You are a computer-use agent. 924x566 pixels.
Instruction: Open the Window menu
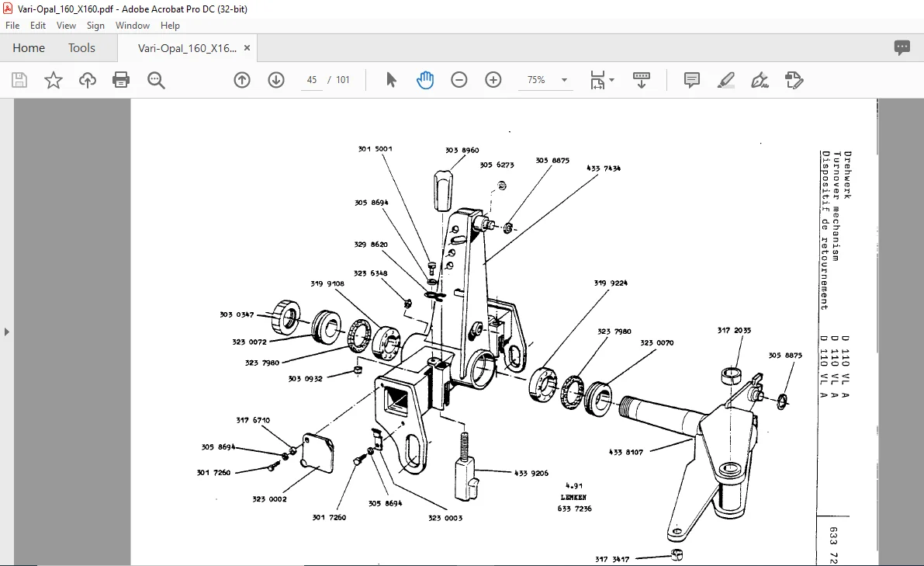[133, 26]
